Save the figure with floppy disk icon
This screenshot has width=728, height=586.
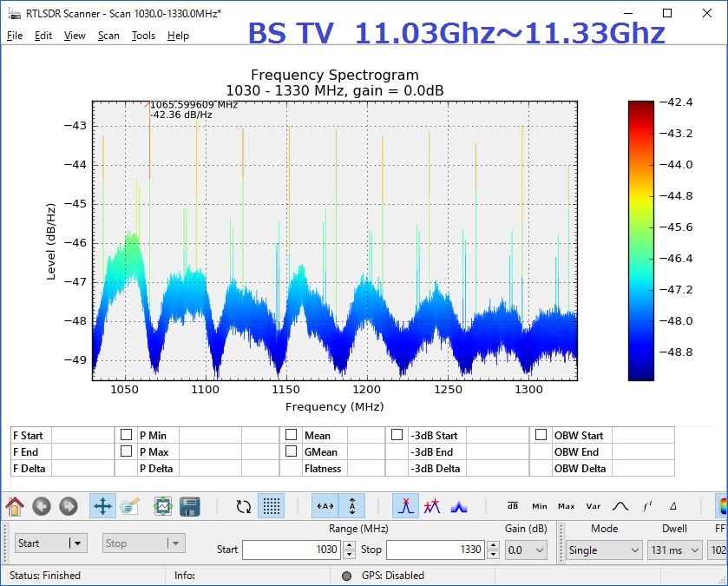coord(190,506)
